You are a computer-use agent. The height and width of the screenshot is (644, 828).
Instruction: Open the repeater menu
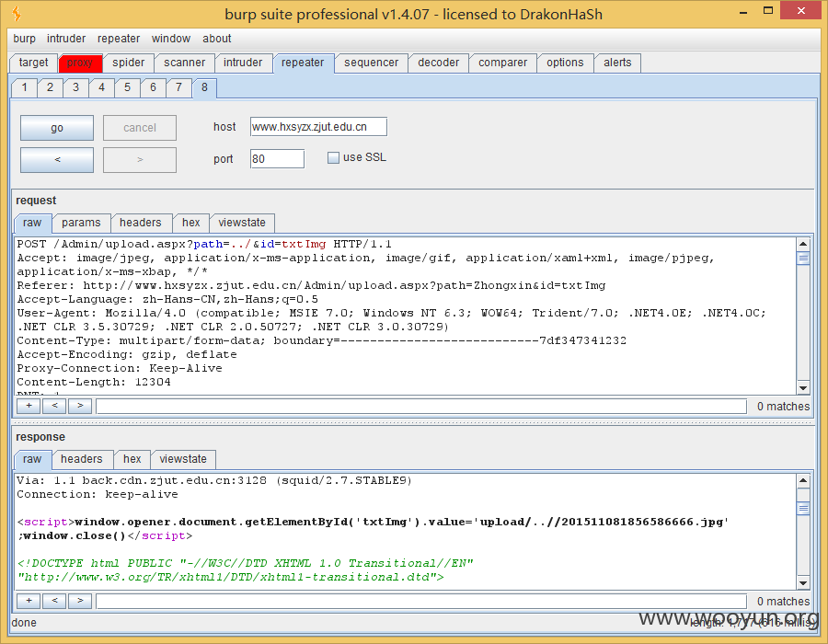point(119,39)
